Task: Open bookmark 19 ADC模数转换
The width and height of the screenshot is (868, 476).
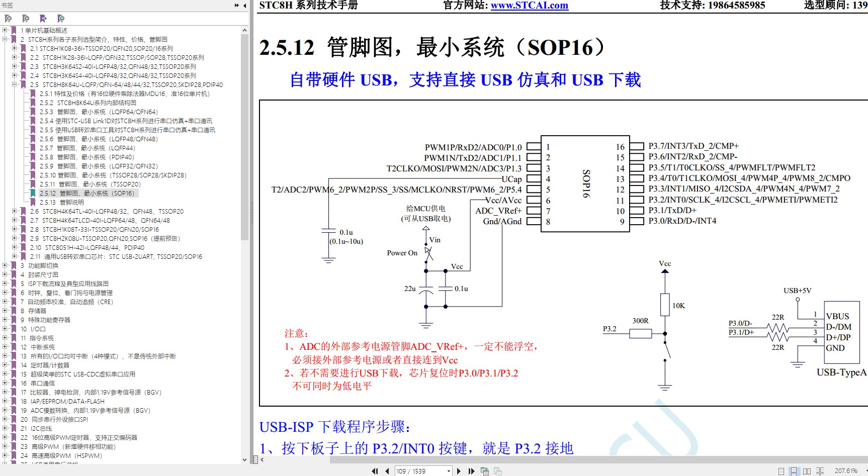Action: click(85, 410)
